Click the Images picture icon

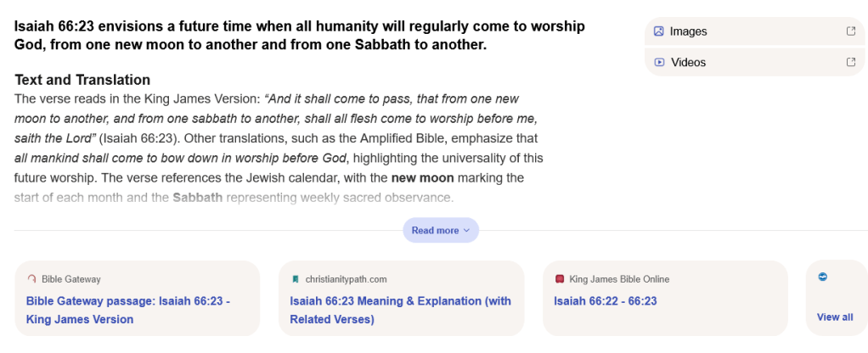pos(658,31)
